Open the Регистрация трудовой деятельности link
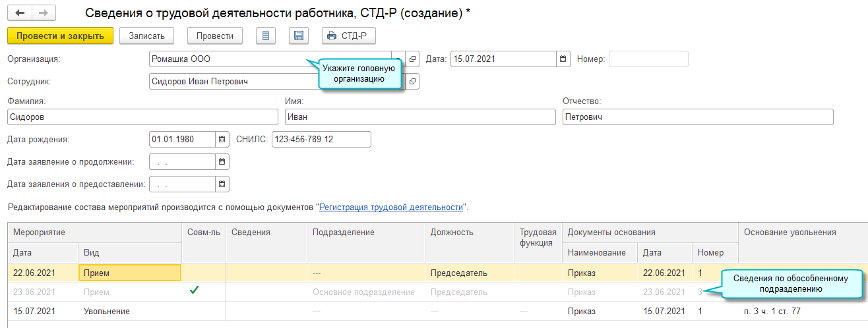The image size is (868, 328). (x=391, y=207)
